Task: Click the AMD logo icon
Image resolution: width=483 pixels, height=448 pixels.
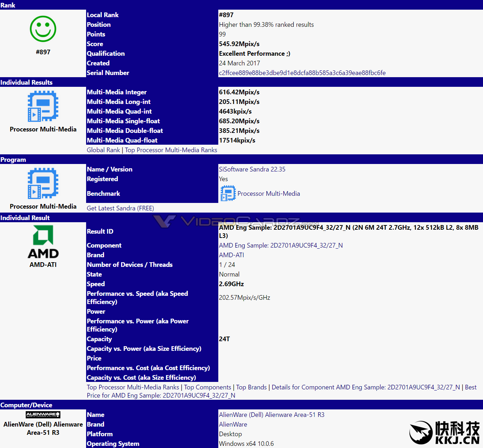Action: [43, 242]
